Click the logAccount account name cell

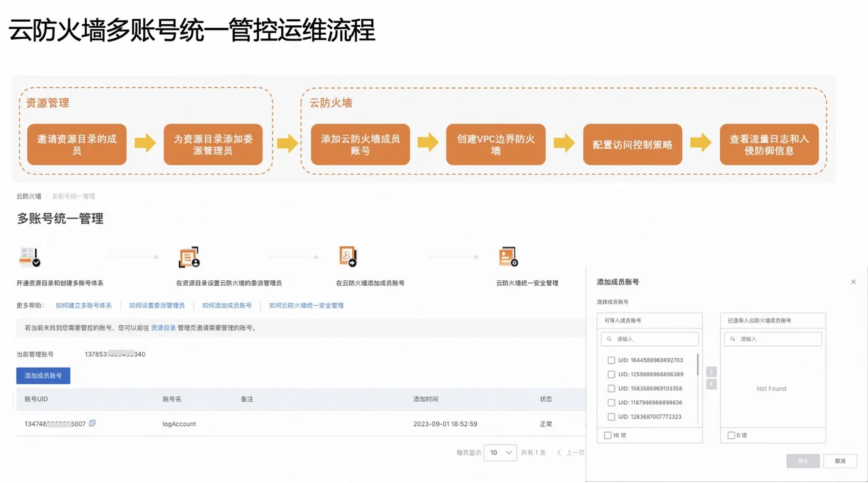(179, 424)
